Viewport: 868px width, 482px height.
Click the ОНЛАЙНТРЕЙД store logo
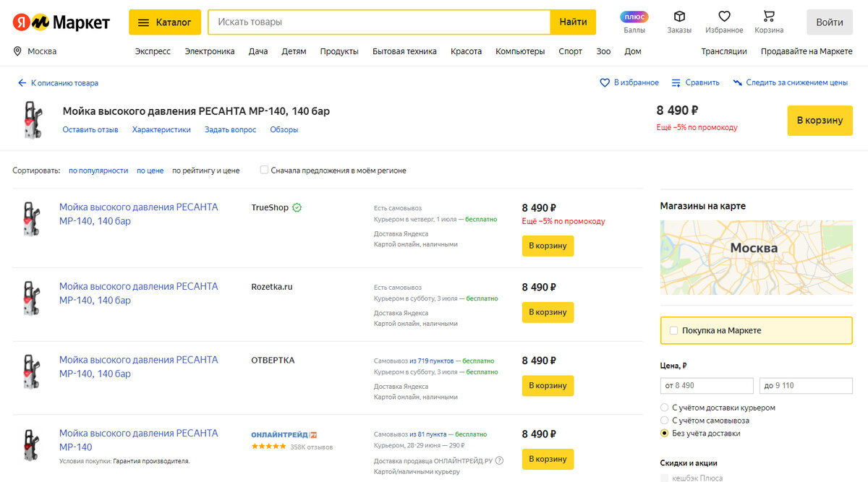point(284,434)
